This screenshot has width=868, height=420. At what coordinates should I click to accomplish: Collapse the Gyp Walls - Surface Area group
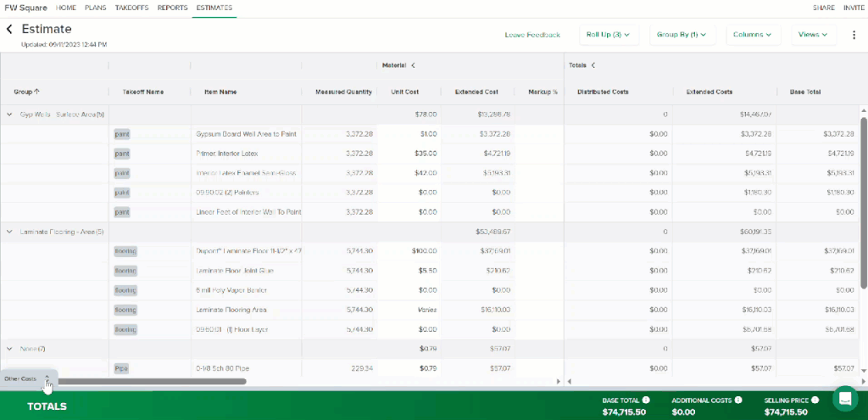[x=9, y=114]
